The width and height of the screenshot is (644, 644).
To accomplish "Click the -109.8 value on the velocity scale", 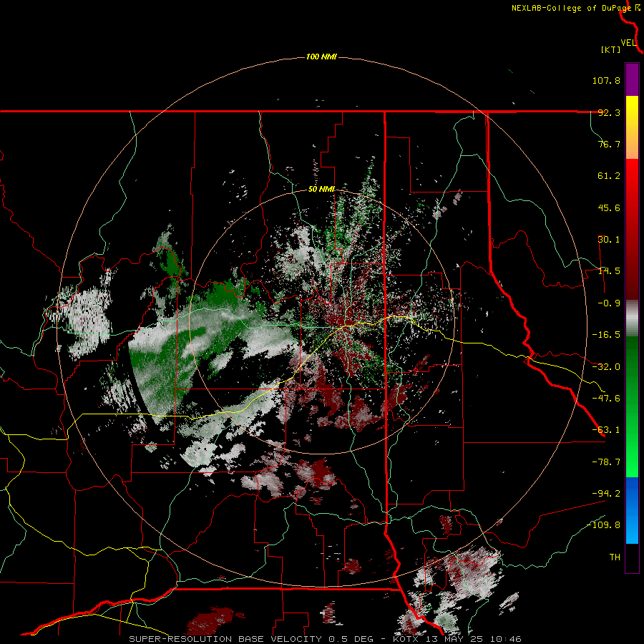I will coord(604,525).
